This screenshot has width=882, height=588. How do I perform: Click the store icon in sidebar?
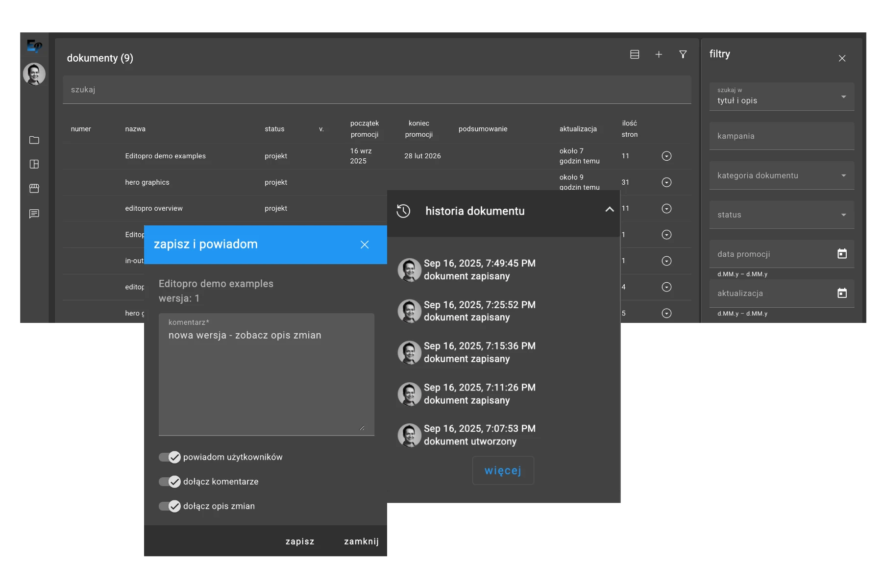34,189
